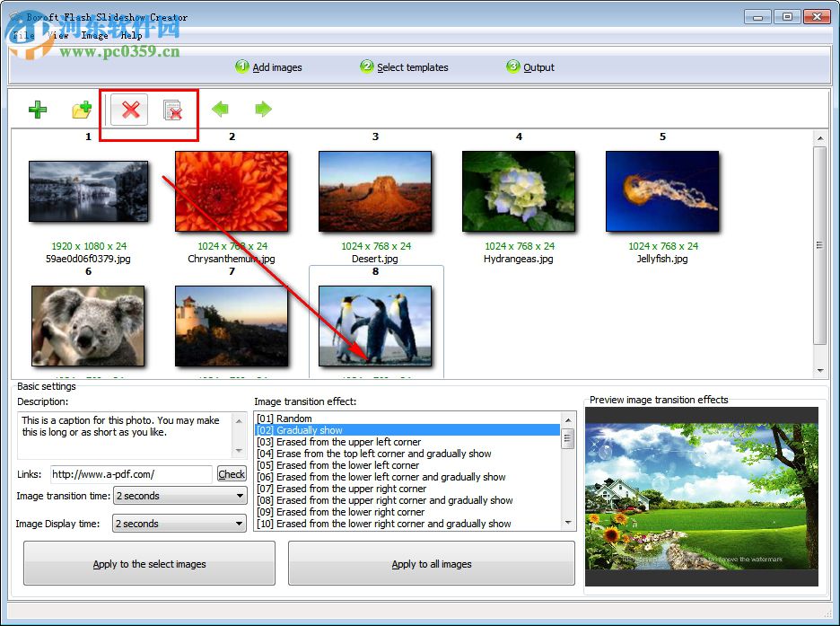This screenshot has height=626, width=840.
Task: Open the File menu
Action: (x=22, y=36)
